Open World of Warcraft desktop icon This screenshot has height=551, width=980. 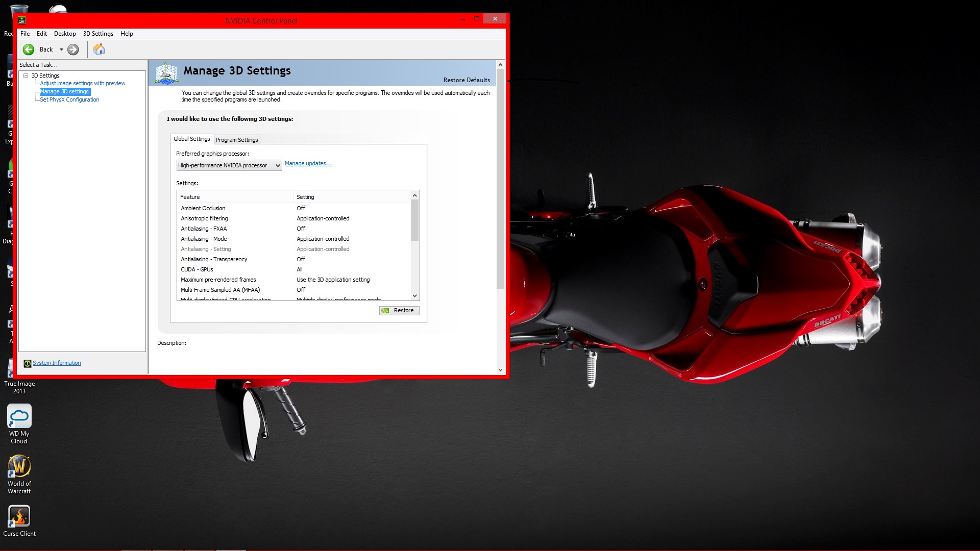[x=19, y=474]
